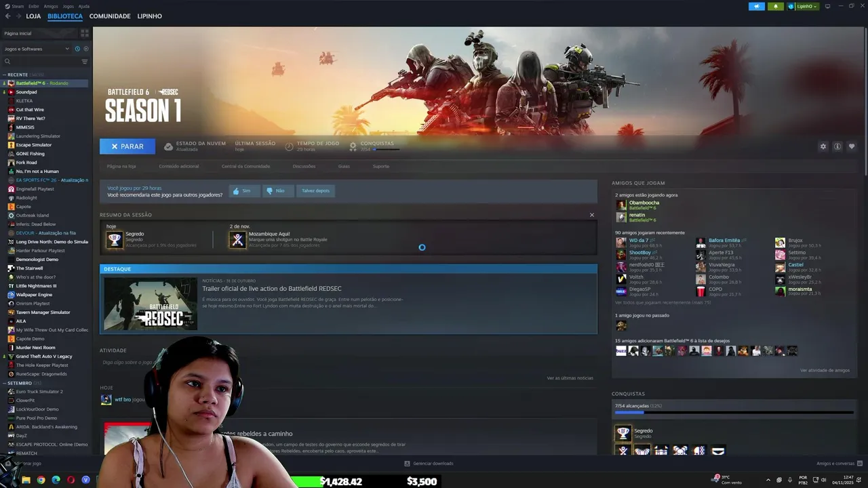This screenshot has width=868, height=488.
Task: Click Ver atividade de amigos link
Action: tap(825, 370)
